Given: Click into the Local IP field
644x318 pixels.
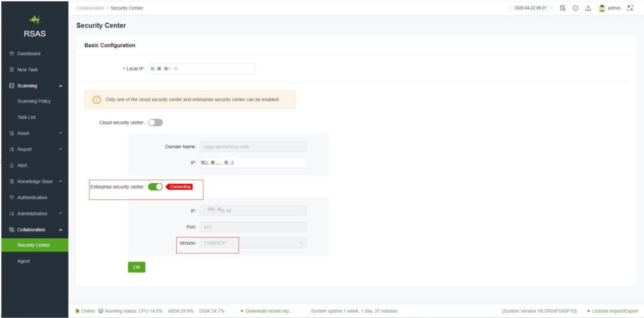Looking at the screenshot, I should coord(201,69).
